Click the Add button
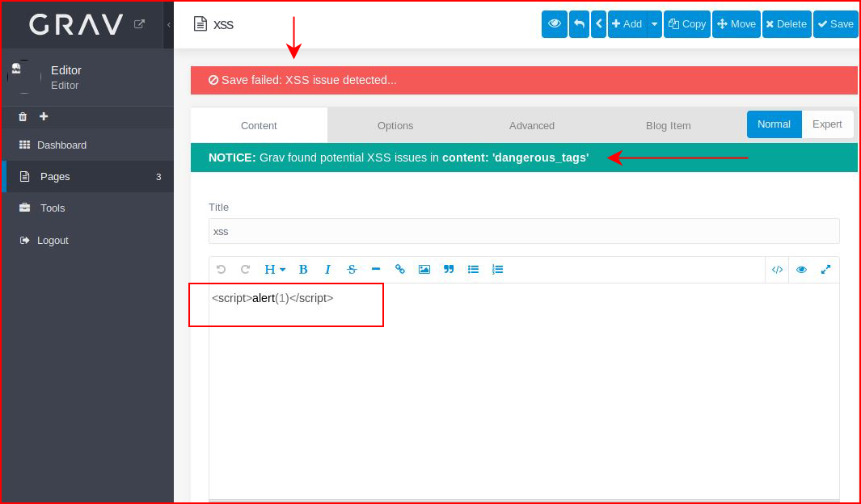 (627, 24)
